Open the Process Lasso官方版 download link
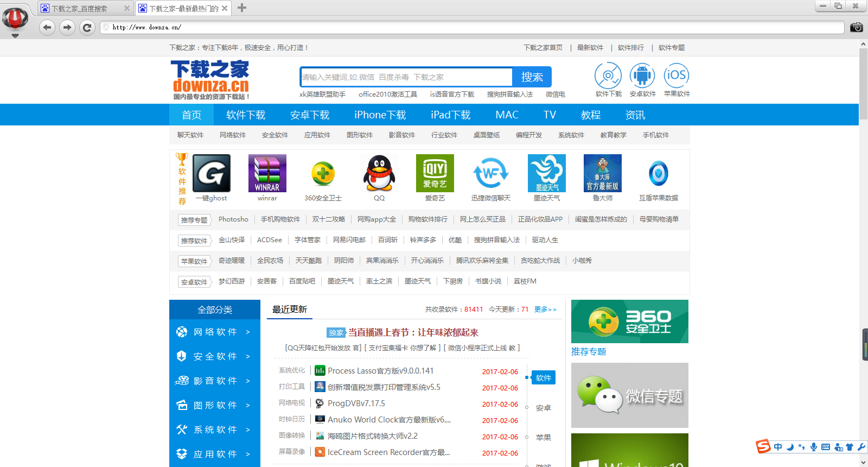Viewport: 868px width, 467px height. coord(380,371)
